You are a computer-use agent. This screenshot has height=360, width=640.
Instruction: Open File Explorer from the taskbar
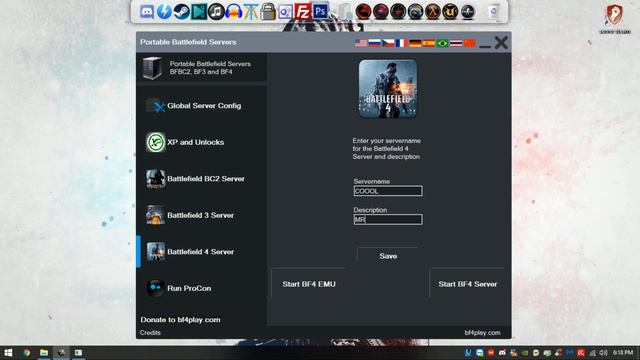(44, 353)
